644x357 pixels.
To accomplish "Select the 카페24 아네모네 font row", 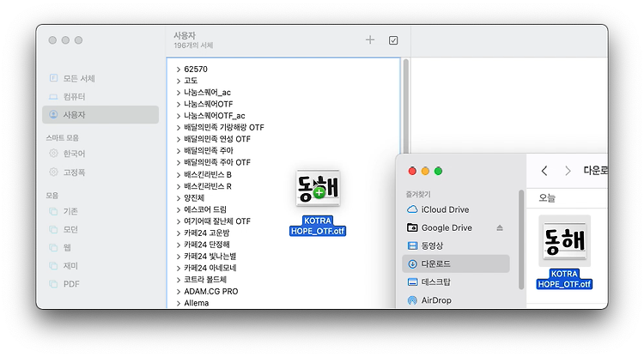I will pyautogui.click(x=283, y=268).
